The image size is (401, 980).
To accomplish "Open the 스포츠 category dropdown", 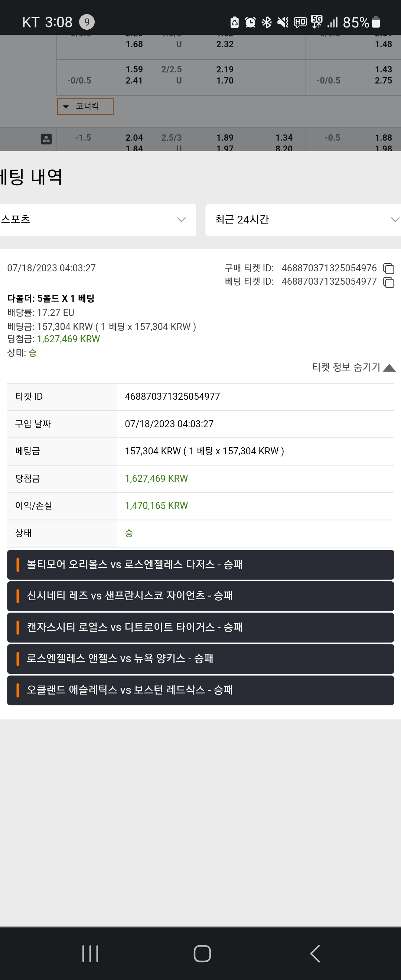I will tap(97, 220).
